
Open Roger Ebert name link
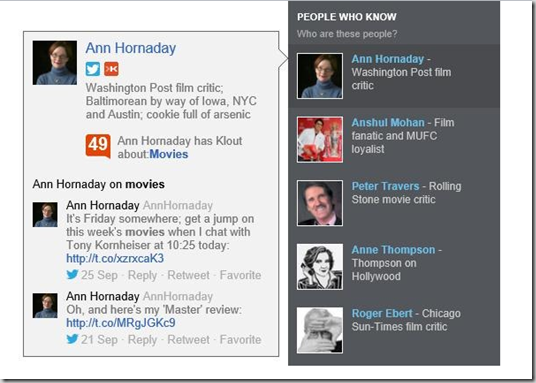(382, 313)
